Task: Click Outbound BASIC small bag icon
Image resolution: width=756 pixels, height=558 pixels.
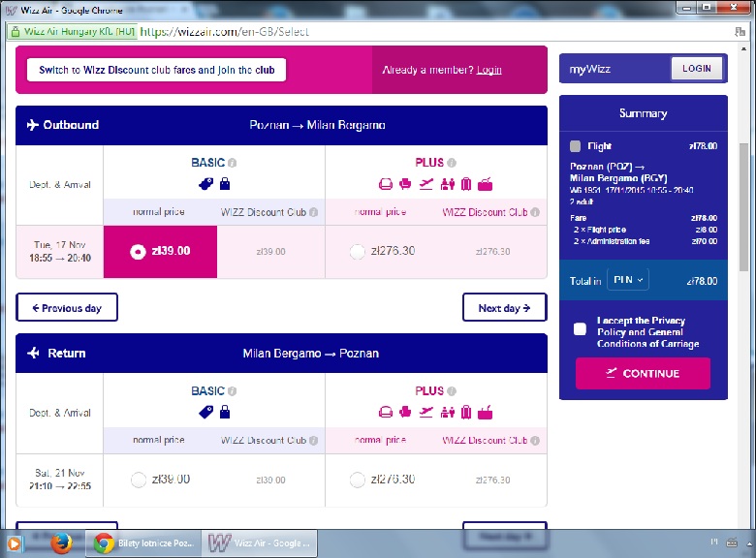Action: (x=225, y=184)
